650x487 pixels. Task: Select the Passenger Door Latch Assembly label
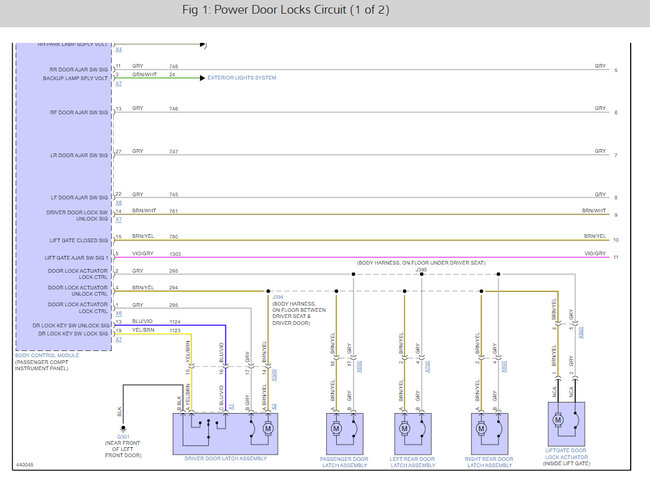point(346,461)
